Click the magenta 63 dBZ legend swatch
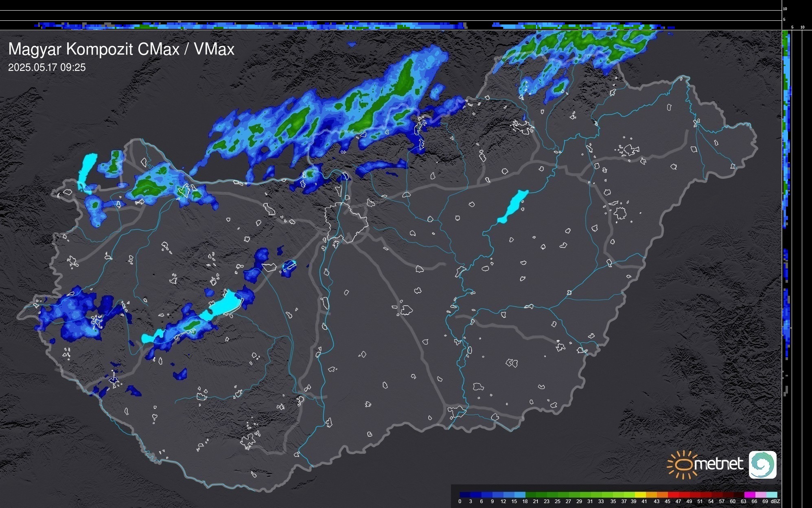The image size is (812, 508). click(x=749, y=495)
